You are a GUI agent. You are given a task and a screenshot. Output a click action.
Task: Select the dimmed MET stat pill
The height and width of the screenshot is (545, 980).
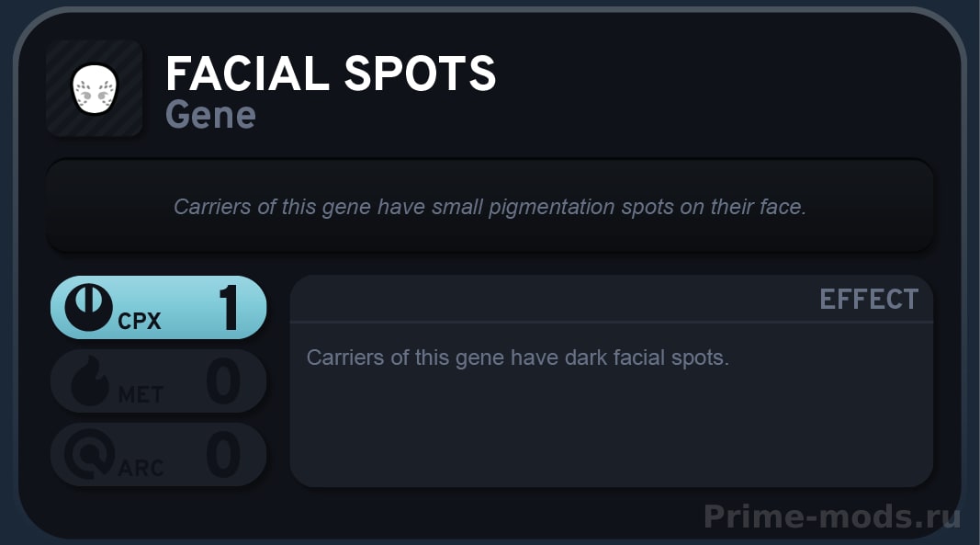click(x=159, y=381)
